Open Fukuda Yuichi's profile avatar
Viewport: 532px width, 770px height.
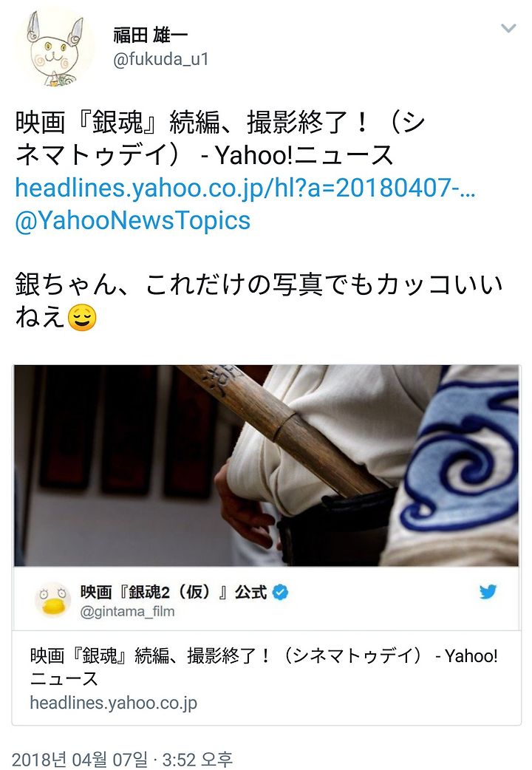[54, 47]
